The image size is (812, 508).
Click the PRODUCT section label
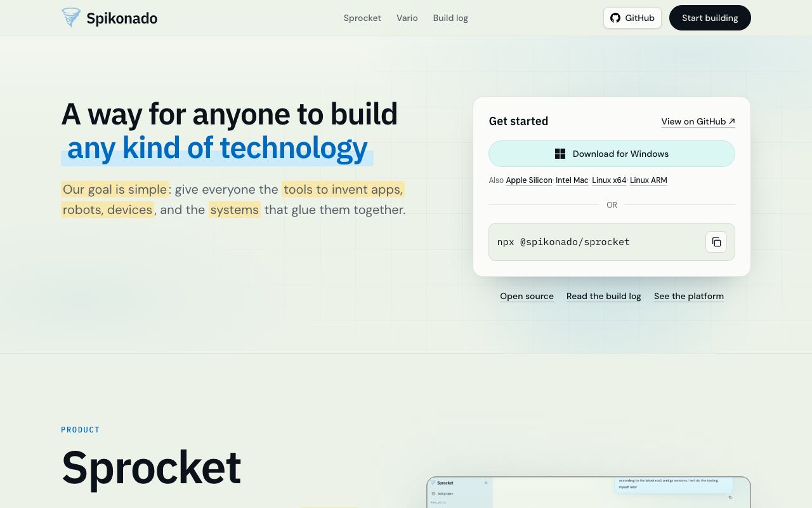coord(81,430)
